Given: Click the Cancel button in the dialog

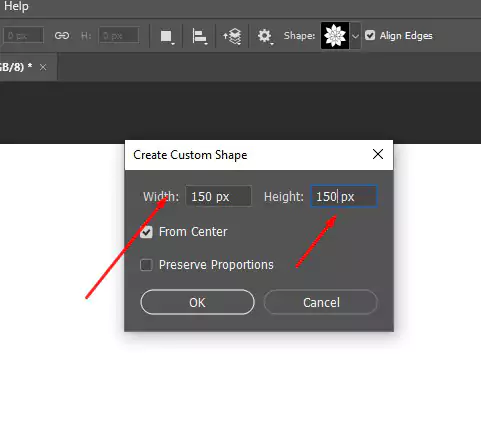Looking at the screenshot, I should (x=321, y=302).
